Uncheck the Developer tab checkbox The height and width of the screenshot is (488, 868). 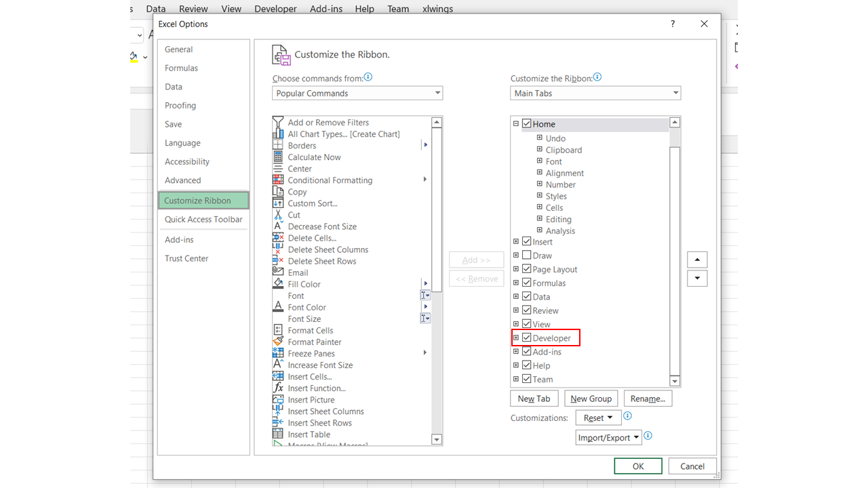point(527,338)
